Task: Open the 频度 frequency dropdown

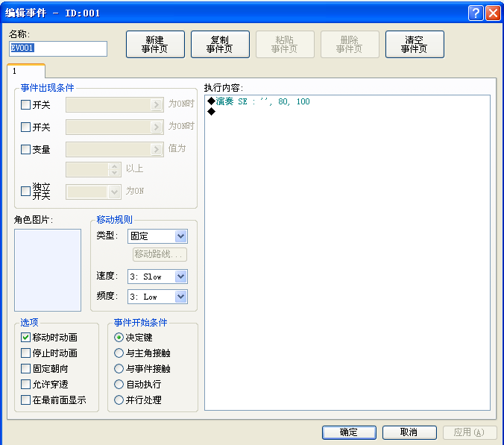Action: pyautogui.click(x=157, y=297)
